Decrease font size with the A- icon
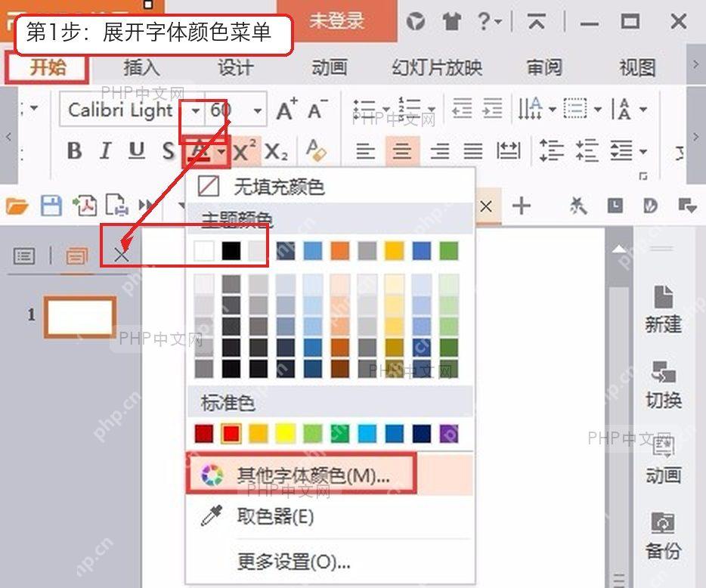Viewport: 706px width, 588px height. (318, 110)
